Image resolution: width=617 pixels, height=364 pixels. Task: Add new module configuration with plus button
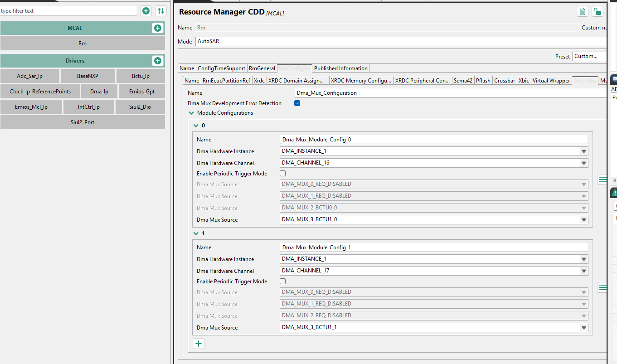click(199, 344)
